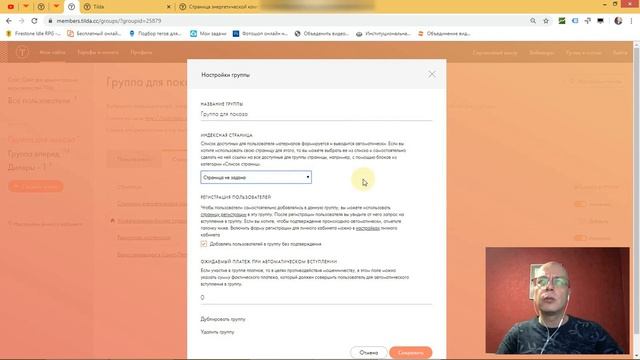640x360 pixels.
Task: Open the Chrome three-dot menu
Action: tap(632, 21)
